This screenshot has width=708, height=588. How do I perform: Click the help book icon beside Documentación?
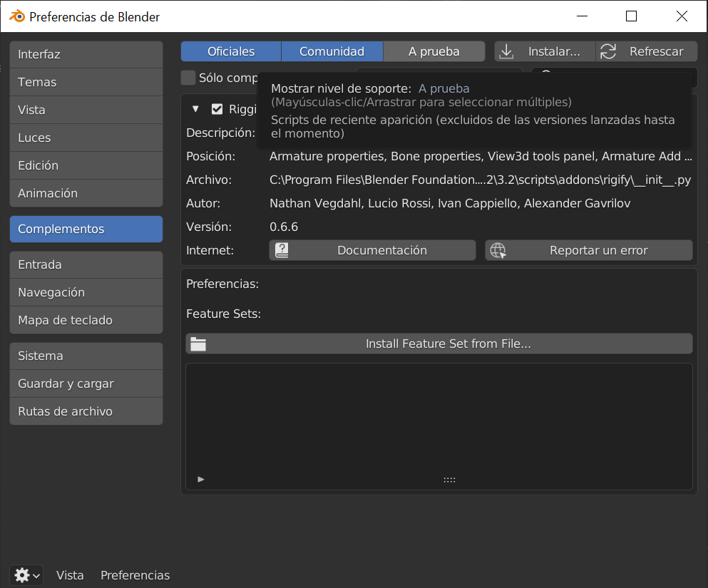(x=282, y=250)
